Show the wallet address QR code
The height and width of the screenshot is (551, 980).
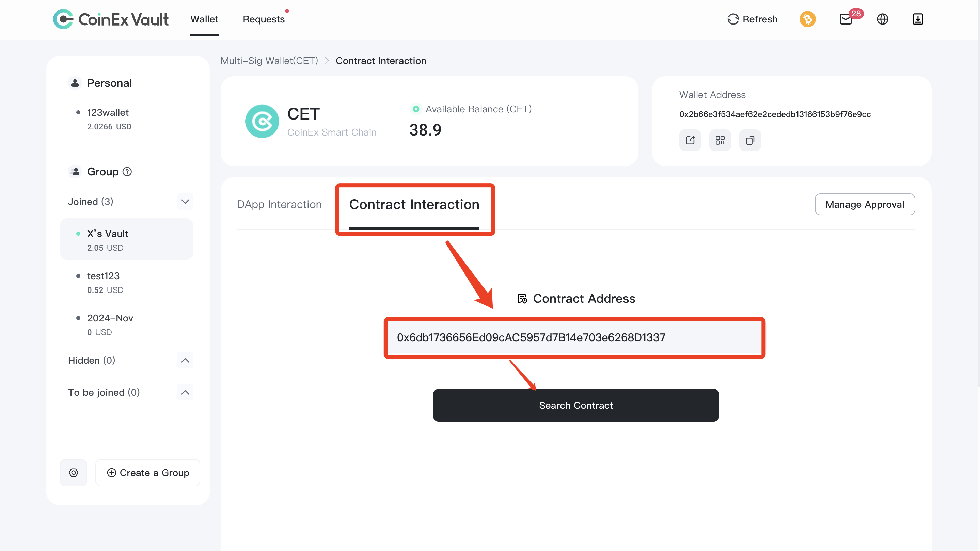tap(720, 140)
